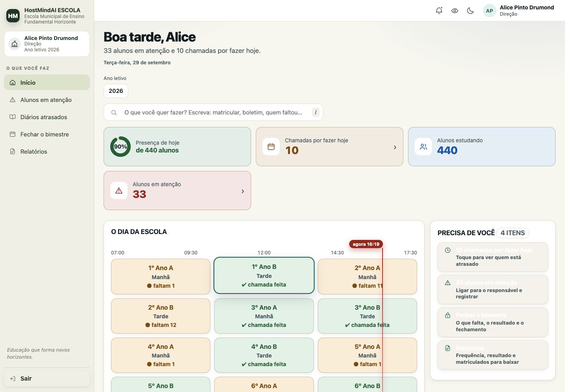This screenshot has width=565, height=392.
Task: Click the Sair logout button
Action: click(47, 379)
